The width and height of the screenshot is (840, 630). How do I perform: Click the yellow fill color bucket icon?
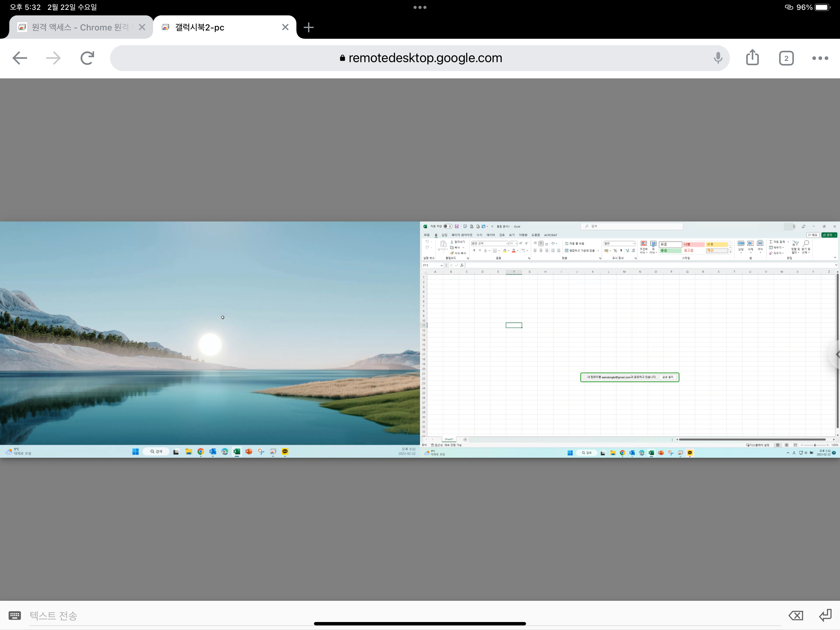(x=505, y=250)
